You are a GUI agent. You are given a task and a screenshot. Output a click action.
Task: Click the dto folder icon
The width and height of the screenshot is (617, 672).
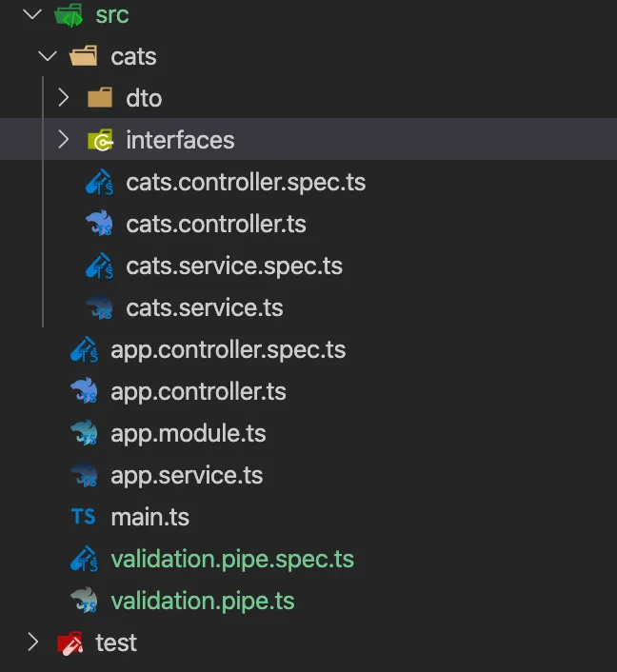point(100,97)
